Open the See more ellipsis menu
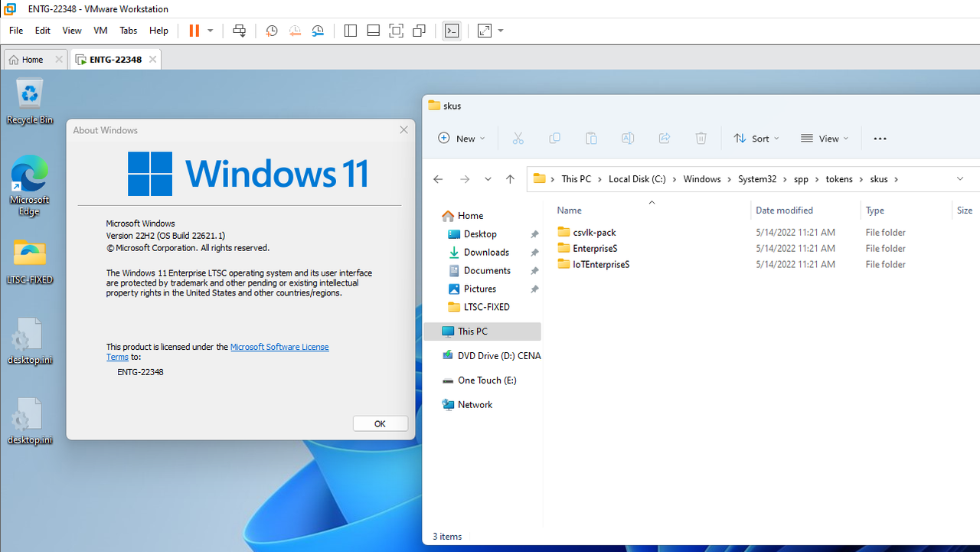 [880, 139]
